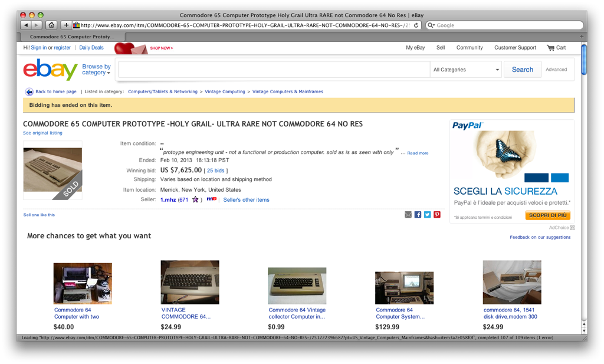Expand the All Categories dropdown

click(x=466, y=70)
